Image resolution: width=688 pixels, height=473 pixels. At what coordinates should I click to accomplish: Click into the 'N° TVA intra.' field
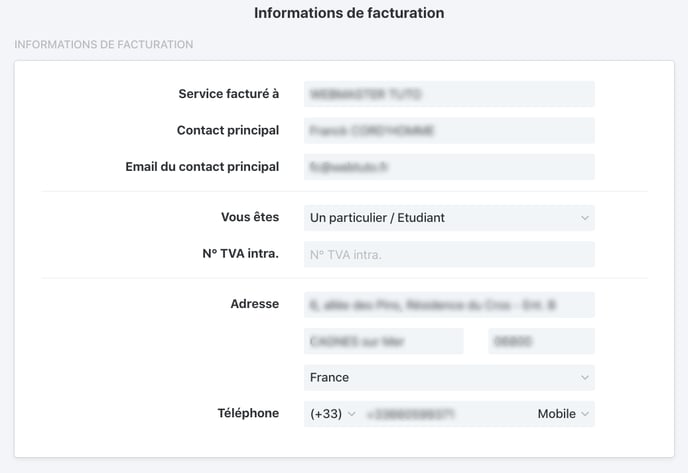click(449, 254)
